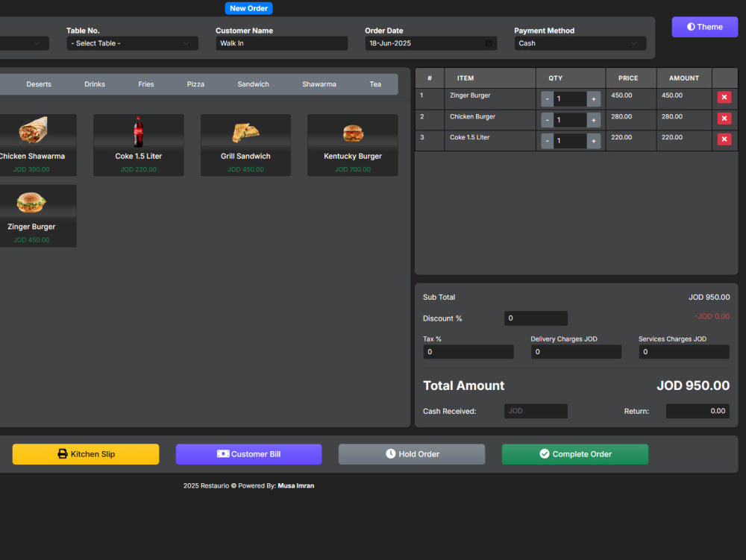Open the Payment Method Cash dropdown
Image resolution: width=746 pixels, height=560 pixels.
coord(580,43)
